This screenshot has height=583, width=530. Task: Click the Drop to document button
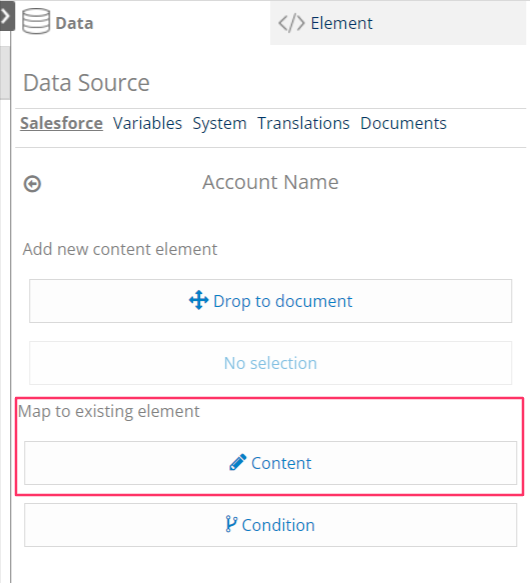pos(270,301)
